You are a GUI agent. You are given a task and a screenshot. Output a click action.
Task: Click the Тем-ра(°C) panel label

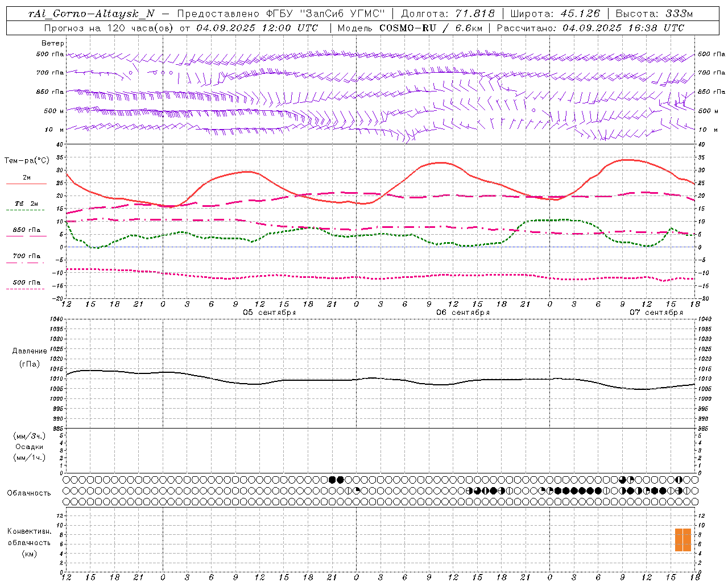(27, 161)
